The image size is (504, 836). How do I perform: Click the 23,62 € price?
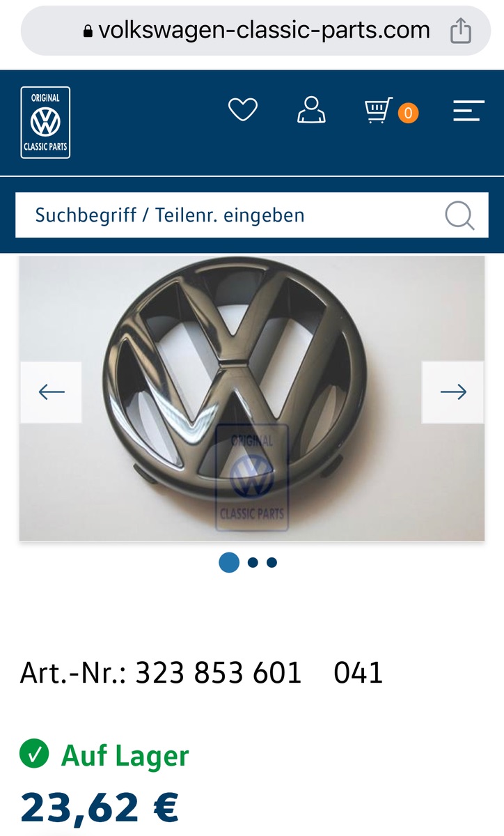point(100,807)
